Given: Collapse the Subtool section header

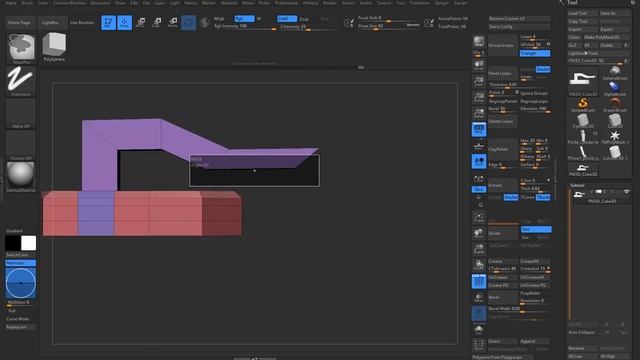Looking at the screenshot, I should (577, 185).
